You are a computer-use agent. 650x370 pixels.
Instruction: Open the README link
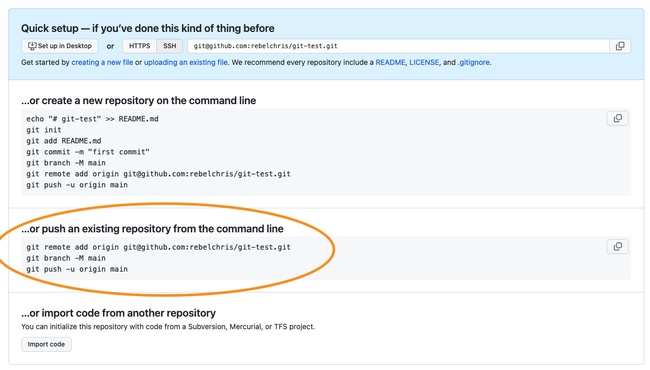pos(390,63)
